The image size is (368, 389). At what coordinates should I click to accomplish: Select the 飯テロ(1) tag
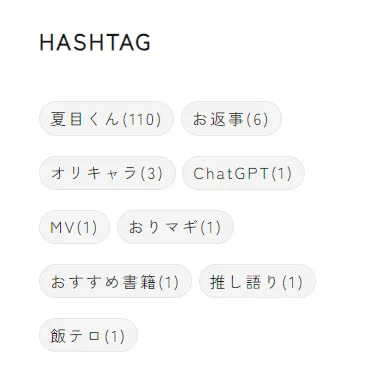coord(88,335)
